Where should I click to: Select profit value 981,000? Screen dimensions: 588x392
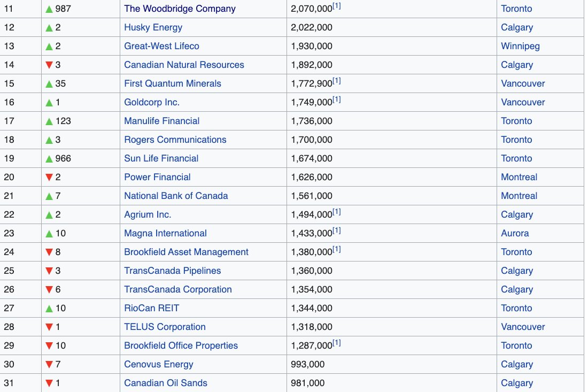coord(308,383)
